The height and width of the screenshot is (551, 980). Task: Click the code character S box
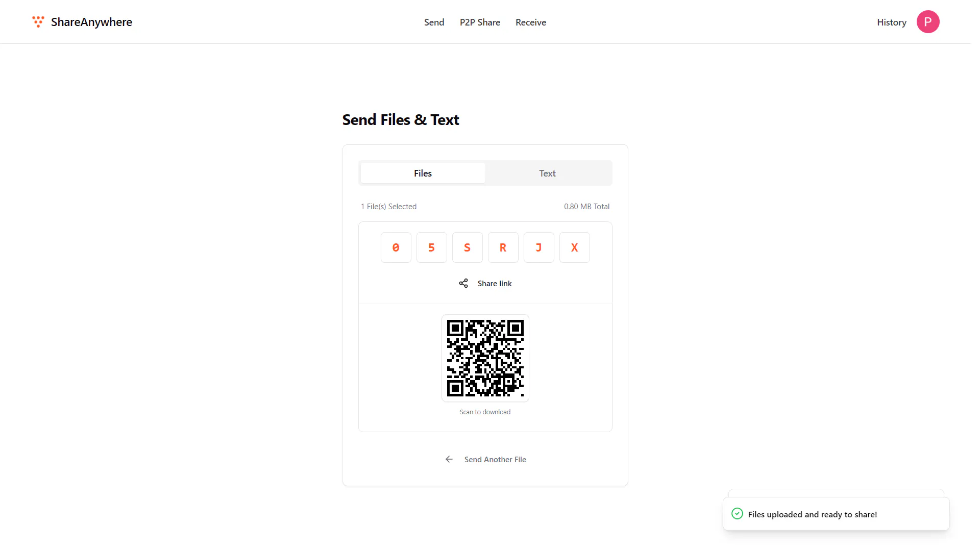click(468, 247)
